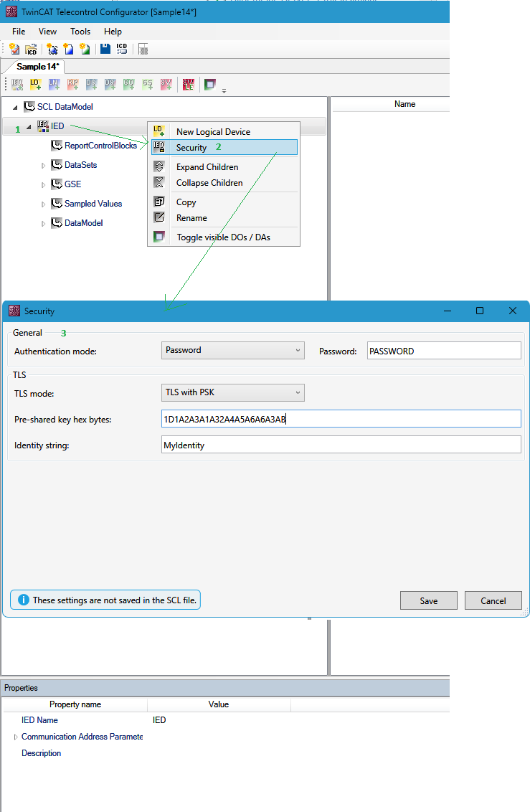Choose Copy in the context menu

(x=224, y=202)
